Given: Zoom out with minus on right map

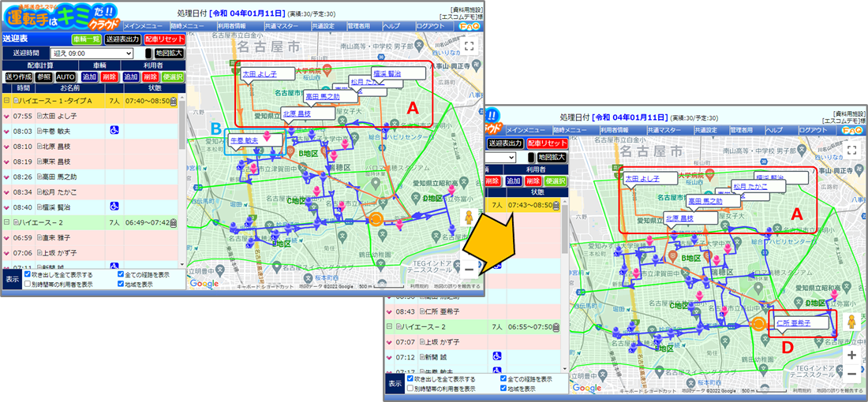Looking at the screenshot, I should point(851,374).
